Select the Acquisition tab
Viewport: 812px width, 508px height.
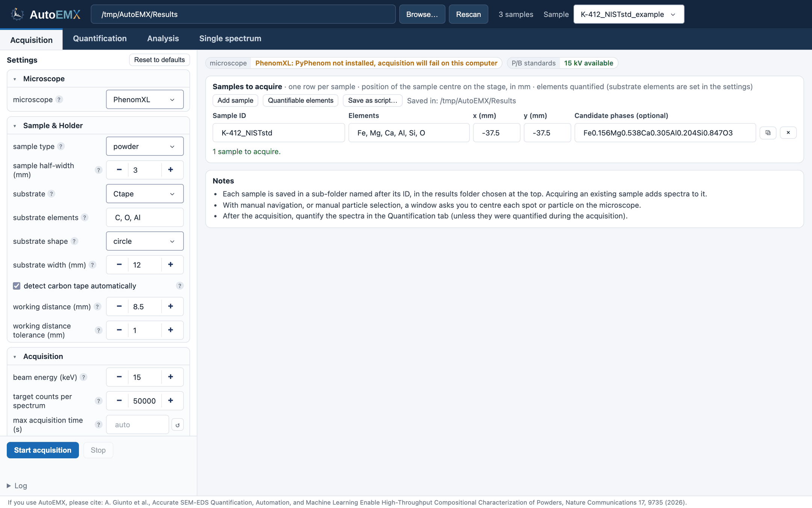coord(31,40)
